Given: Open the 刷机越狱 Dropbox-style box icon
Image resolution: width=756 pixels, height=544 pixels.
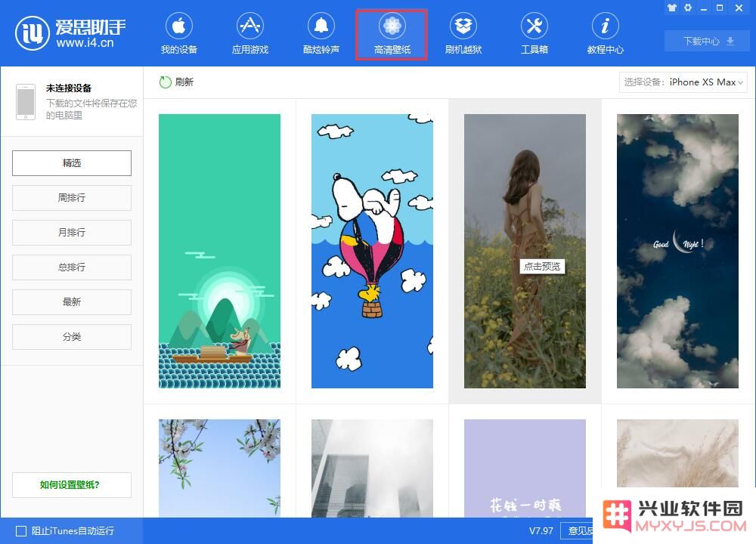Looking at the screenshot, I should (x=463, y=26).
